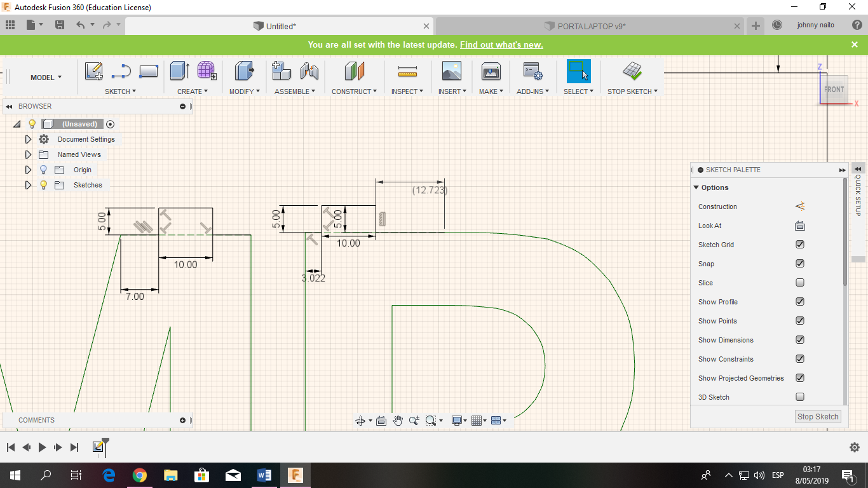The width and height of the screenshot is (868, 488).
Task: Open the data panel grid icon
Action: point(10,25)
